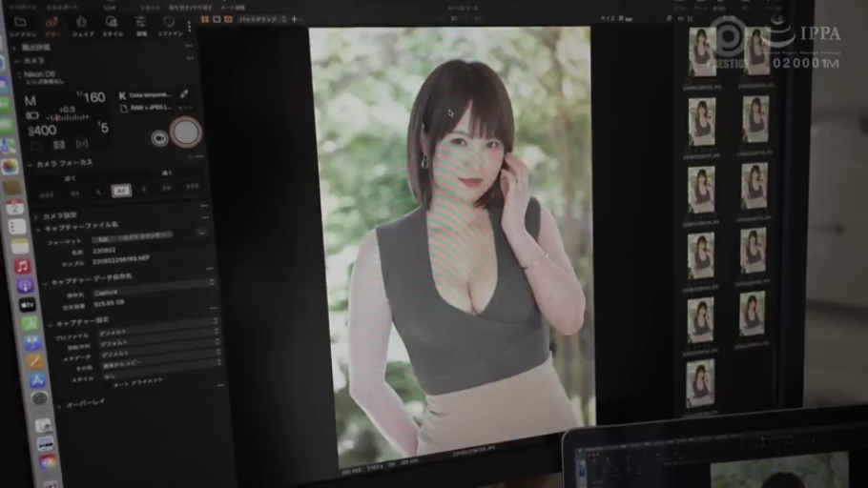The height and width of the screenshot is (488, 868).
Task: Click the white balance eyedropper icon
Action: pos(184,94)
